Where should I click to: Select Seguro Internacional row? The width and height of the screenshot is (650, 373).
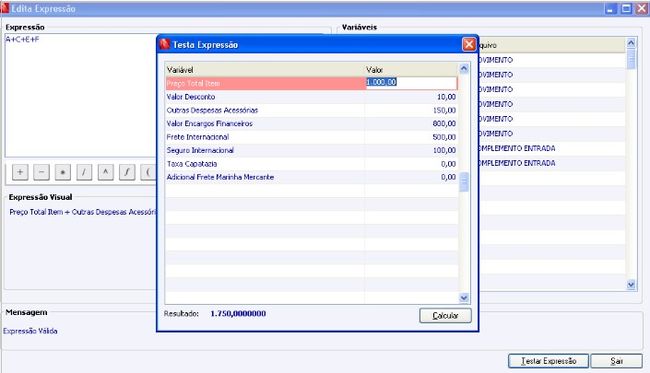coord(312,150)
